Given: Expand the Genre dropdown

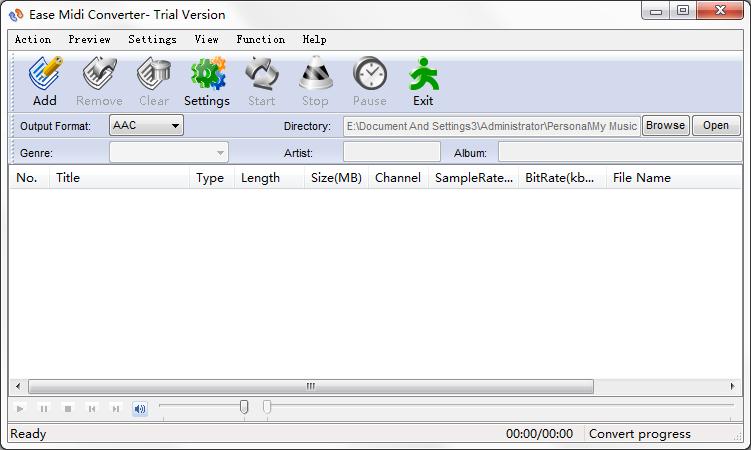Looking at the screenshot, I should pyautogui.click(x=169, y=153).
